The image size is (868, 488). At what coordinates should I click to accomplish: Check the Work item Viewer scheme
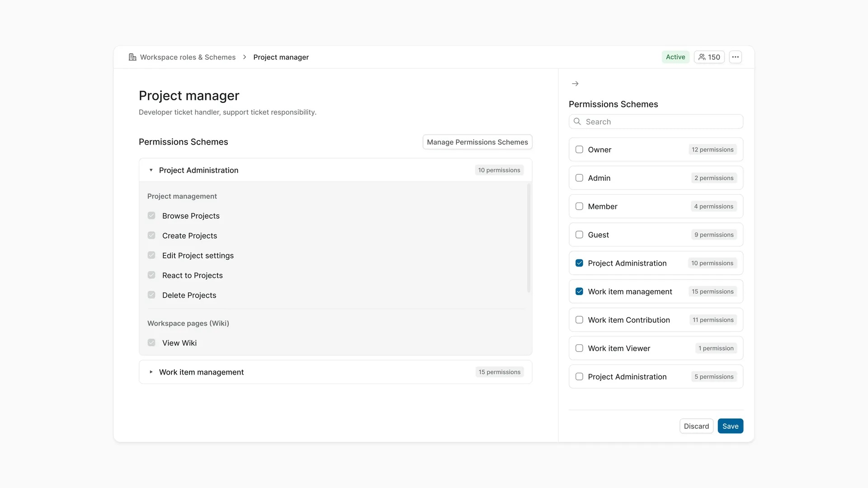(579, 348)
